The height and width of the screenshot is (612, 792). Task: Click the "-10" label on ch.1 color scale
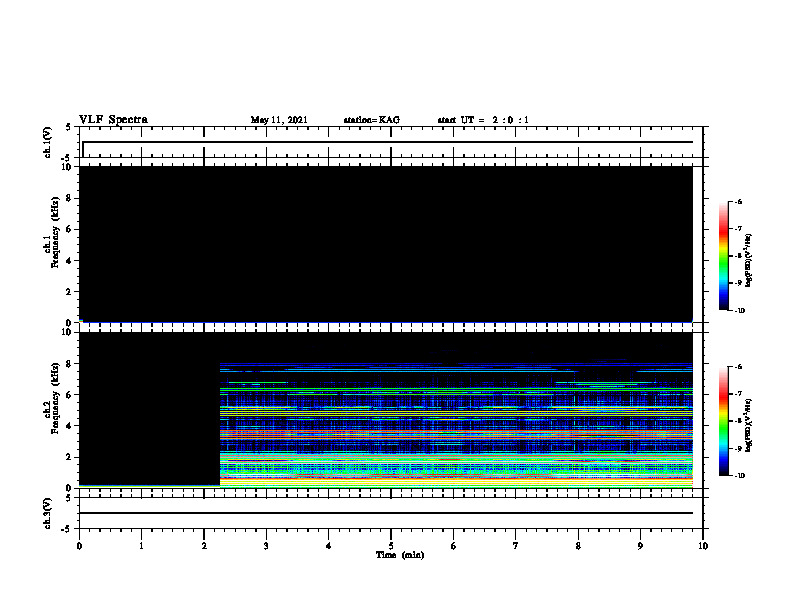[x=739, y=311]
